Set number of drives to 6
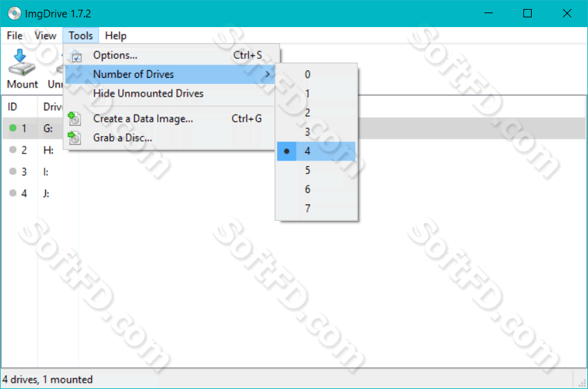 coord(316,189)
